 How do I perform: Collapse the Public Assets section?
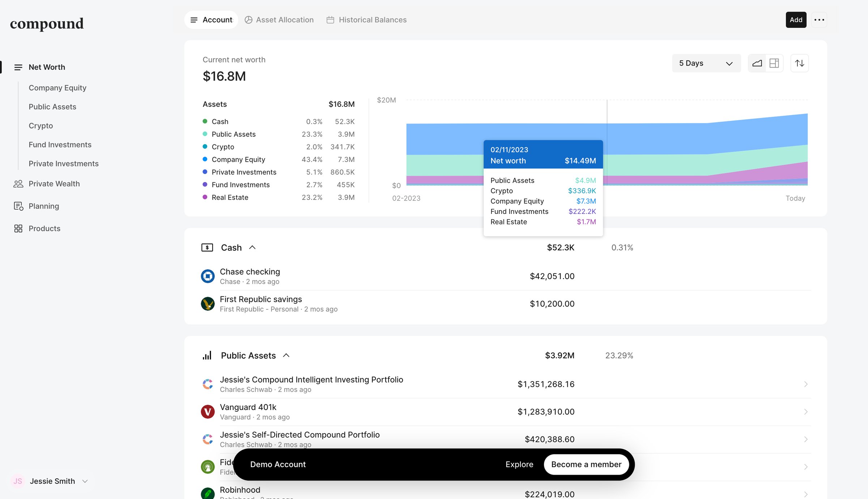click(x=286, y=355)
